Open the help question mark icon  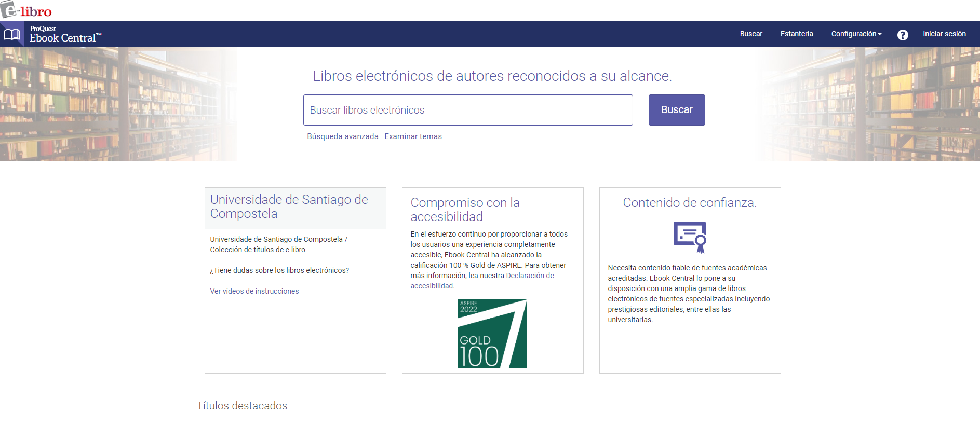click(x=903, y=35)
